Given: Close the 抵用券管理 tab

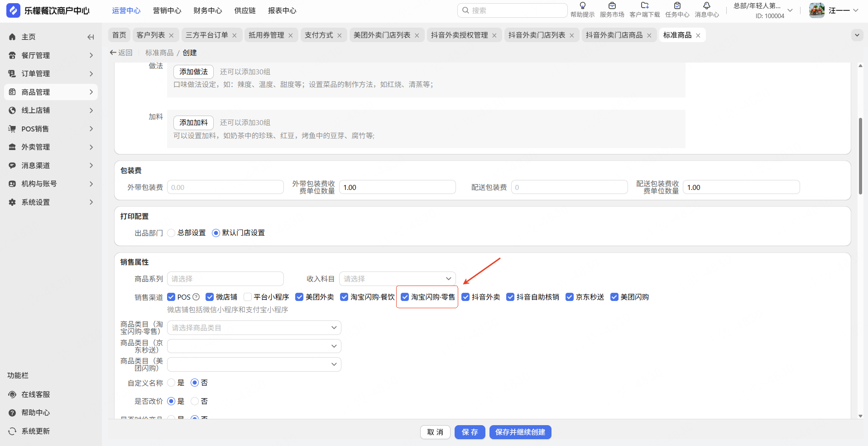Looking at the screenshot, I should pos(291,35).
